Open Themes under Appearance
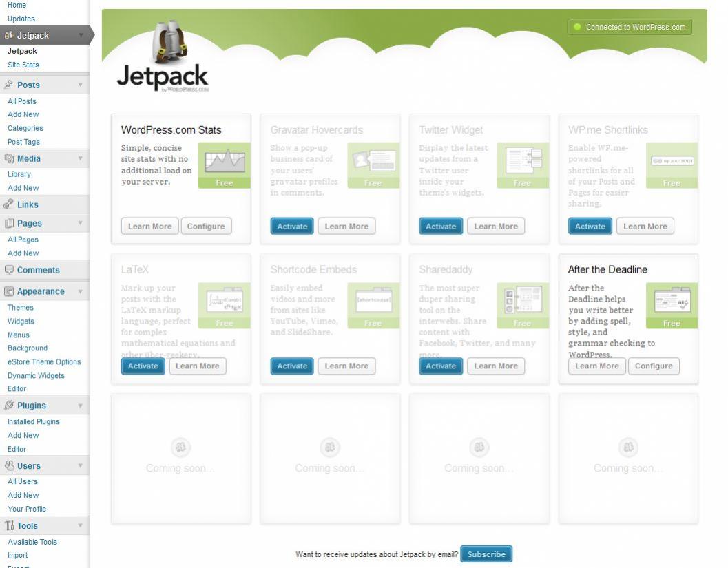728x568 pixels. tap(21, 307)
